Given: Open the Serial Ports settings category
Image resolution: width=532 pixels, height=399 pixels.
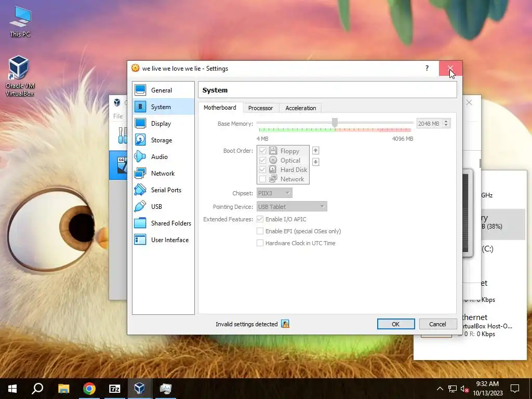Looking at the screenshot, I should click(163, 190).
